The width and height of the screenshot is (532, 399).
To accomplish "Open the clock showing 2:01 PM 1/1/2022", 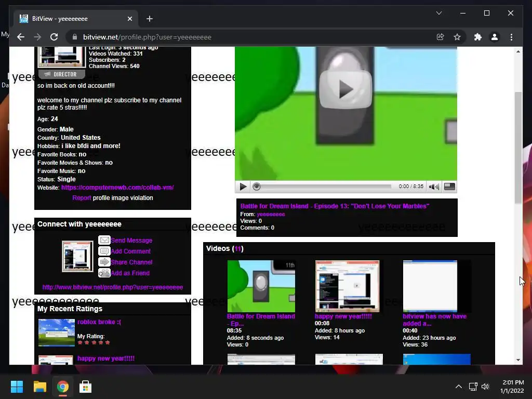I will coord(512,387).
